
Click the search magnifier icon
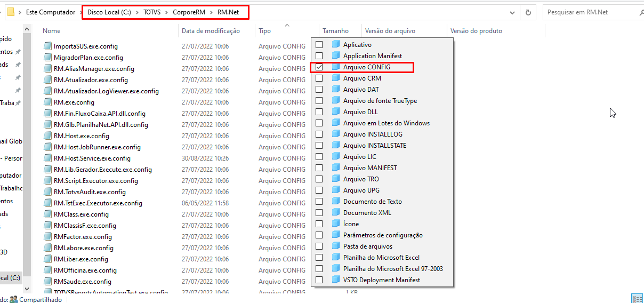click(641, 12)
